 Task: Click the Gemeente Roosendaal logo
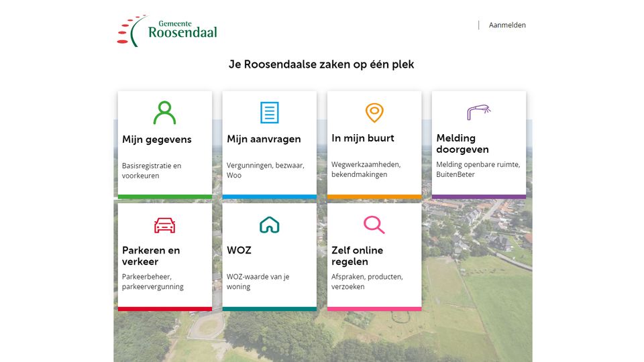(168, 31)
